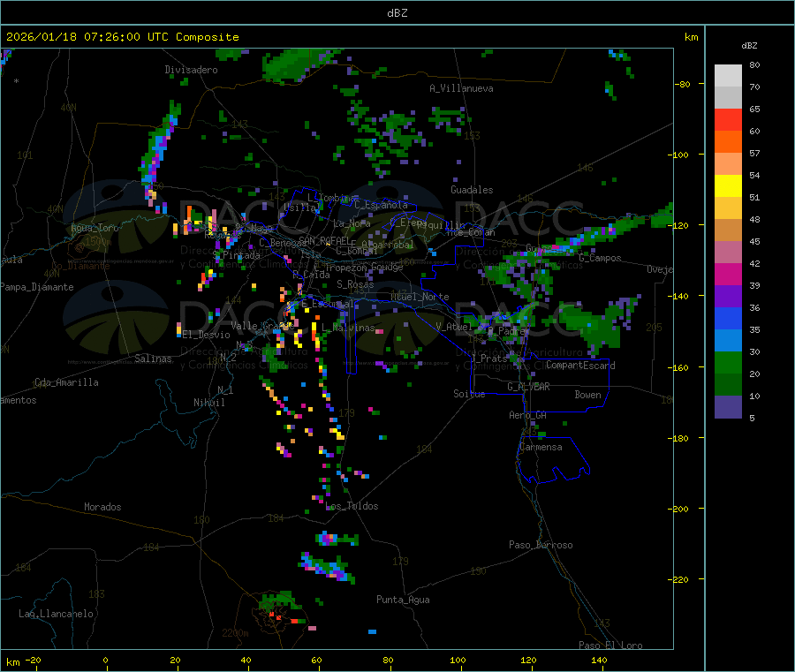This screenshot has width=795, height=672.
Task: Click the 'Paso_El_Loro' map label
Action: pyautogui.click(x=610, y=646)
